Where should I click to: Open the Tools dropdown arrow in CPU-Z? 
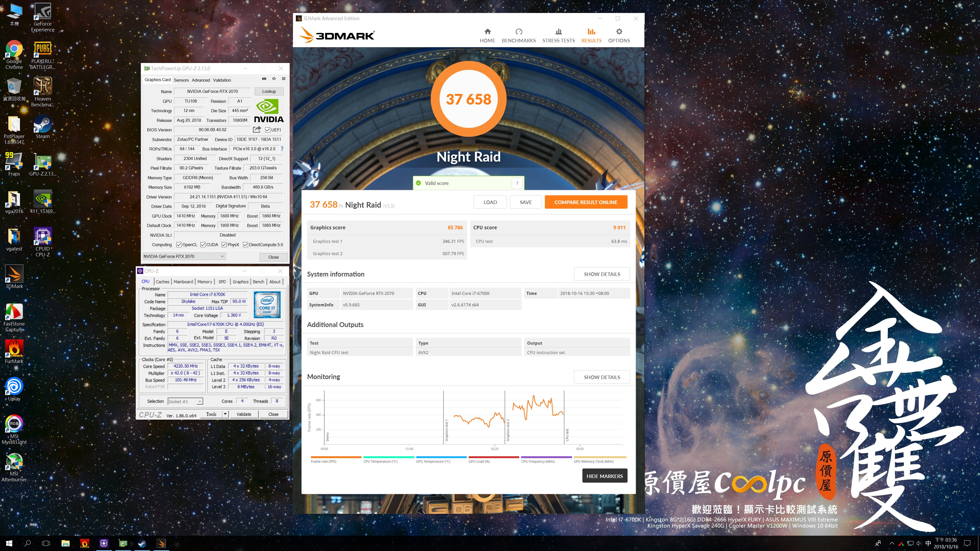[x=225, y=414]
